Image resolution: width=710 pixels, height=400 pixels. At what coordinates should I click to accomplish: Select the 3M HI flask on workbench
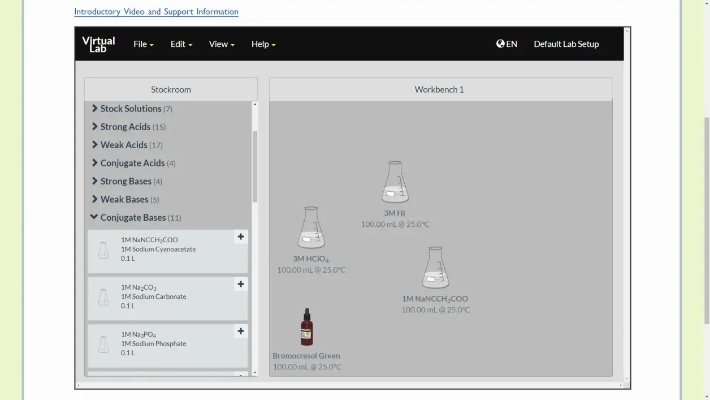pos(395,182)
